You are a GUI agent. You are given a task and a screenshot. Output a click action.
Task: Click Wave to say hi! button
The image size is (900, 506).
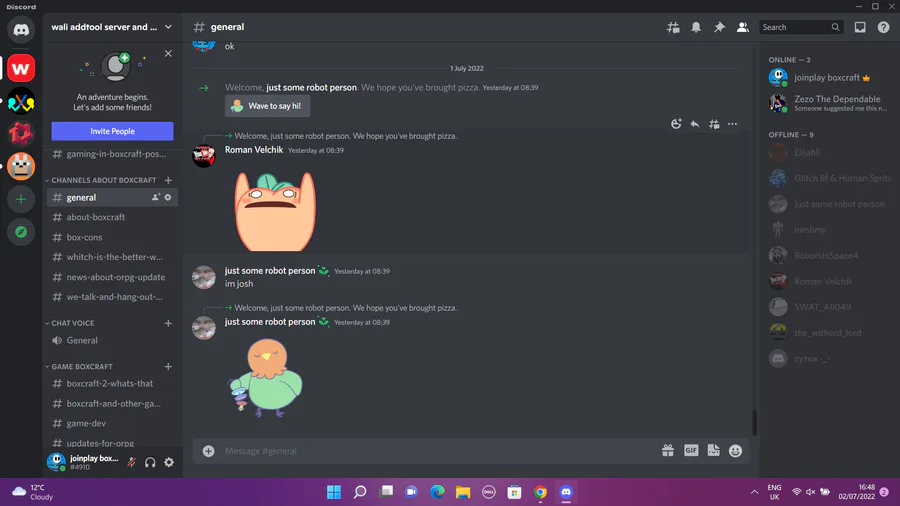tap(267, 106)
